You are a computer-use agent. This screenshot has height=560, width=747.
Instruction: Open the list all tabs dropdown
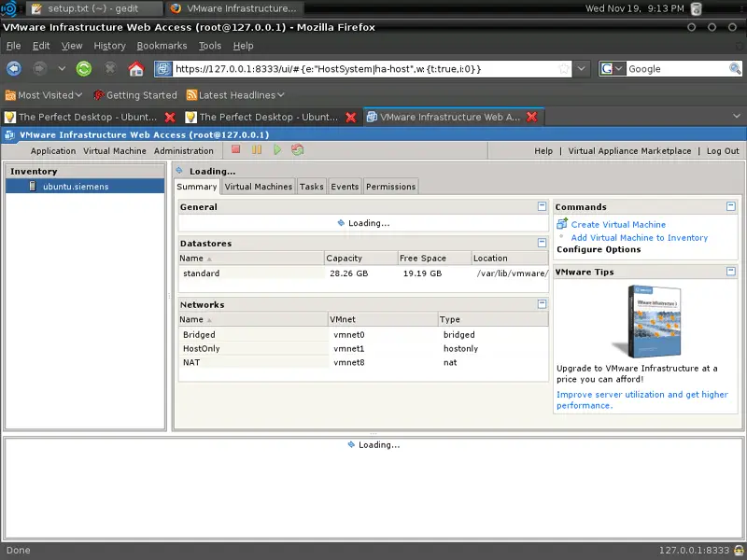(737, 116)
